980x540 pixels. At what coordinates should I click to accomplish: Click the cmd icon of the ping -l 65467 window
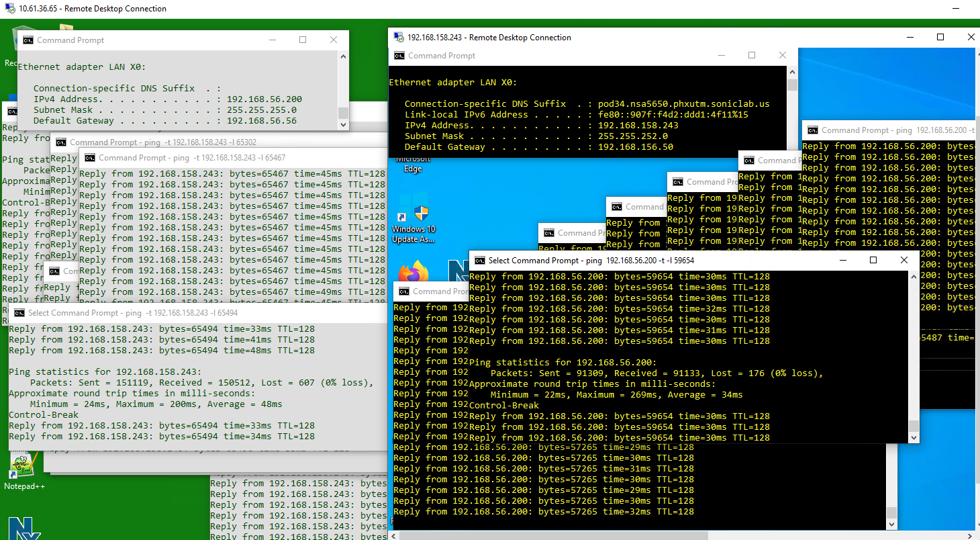click(x=90, y=157)
